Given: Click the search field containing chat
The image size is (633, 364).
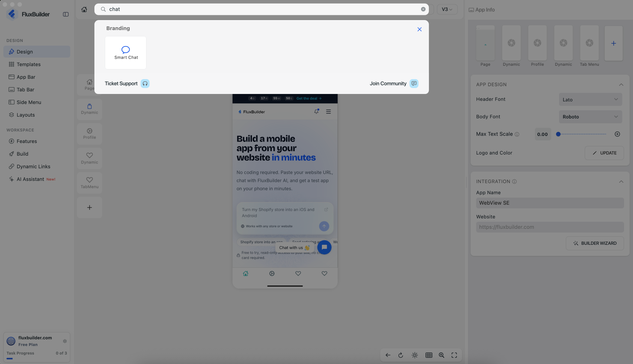Looking at the screenshot, I should (x=261, y=9).
